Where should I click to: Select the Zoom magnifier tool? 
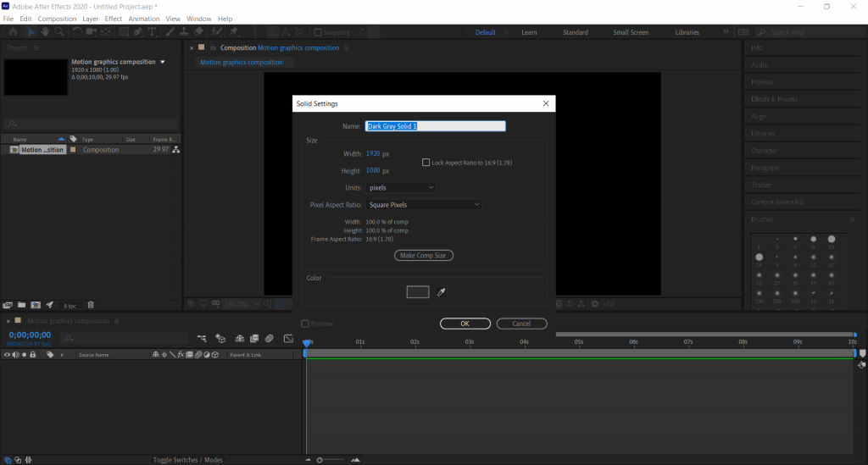point(59,32)
